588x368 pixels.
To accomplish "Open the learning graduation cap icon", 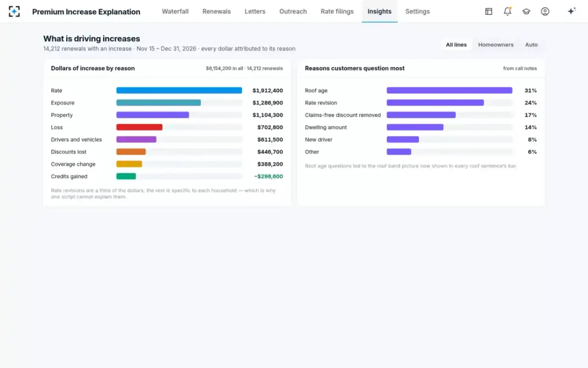I will (x=526, y=11).
